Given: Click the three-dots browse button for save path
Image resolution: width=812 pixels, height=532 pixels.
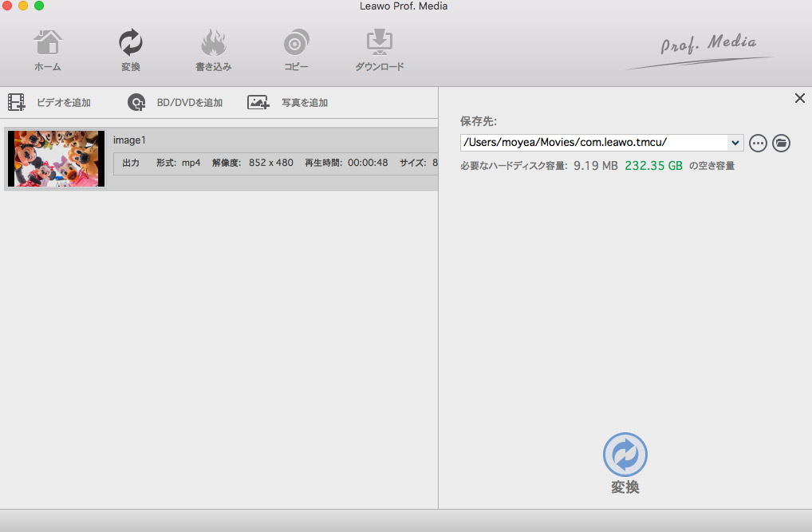Looking at the screenshot, I should pyautogui.click(x=758, y=143).
